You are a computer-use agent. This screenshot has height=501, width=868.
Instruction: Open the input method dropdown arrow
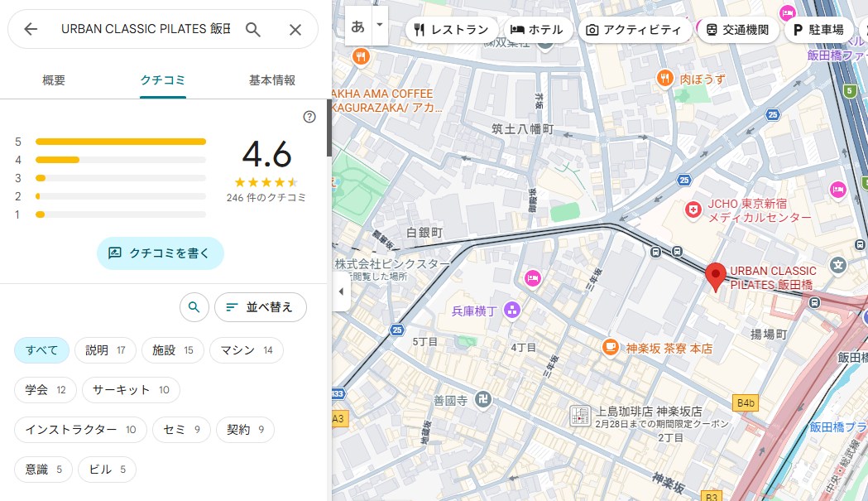[x=380, y=25]
